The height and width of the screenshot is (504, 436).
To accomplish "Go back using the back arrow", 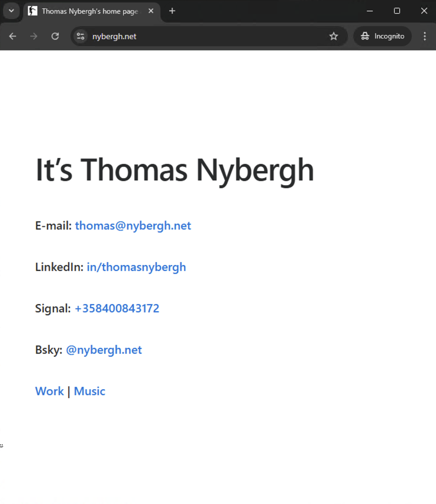I will 12,36.
